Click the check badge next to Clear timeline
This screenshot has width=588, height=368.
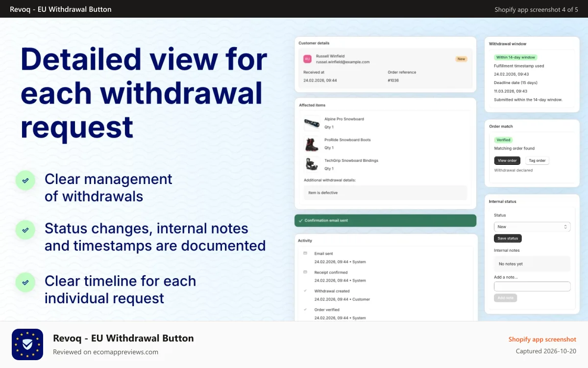(x=25, y=282)
